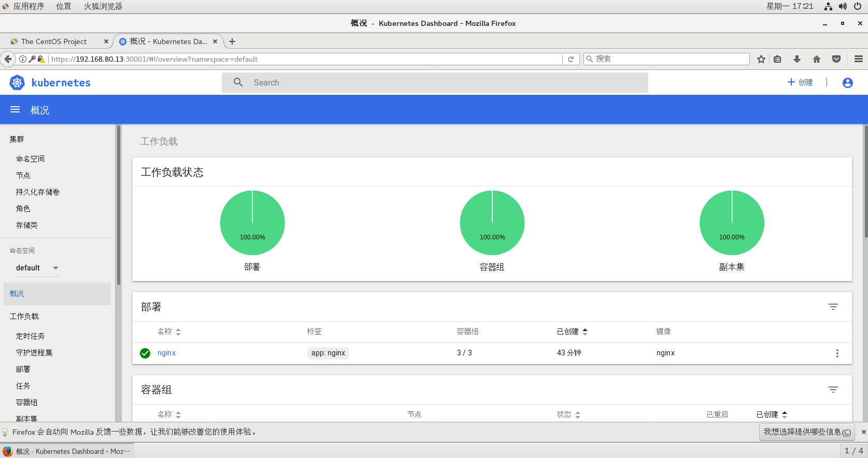Click the insecure connection warning lock icon

click(41, 59)
